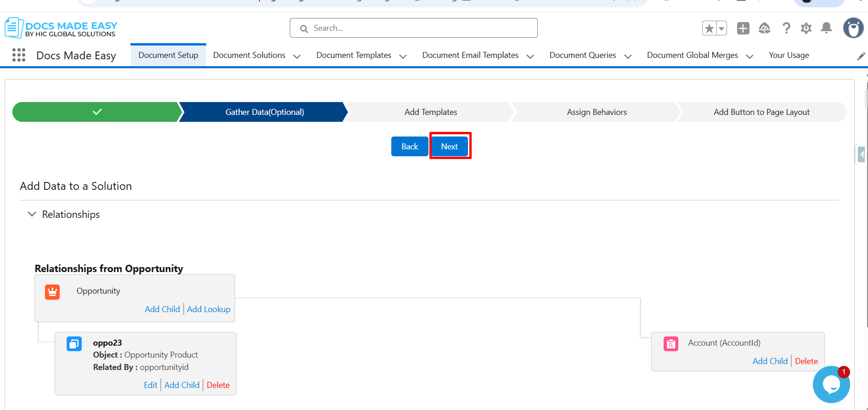868x410 pixels.
Task: Expand the Document Solutions tab dropdown
Action: tap(297, 56)
